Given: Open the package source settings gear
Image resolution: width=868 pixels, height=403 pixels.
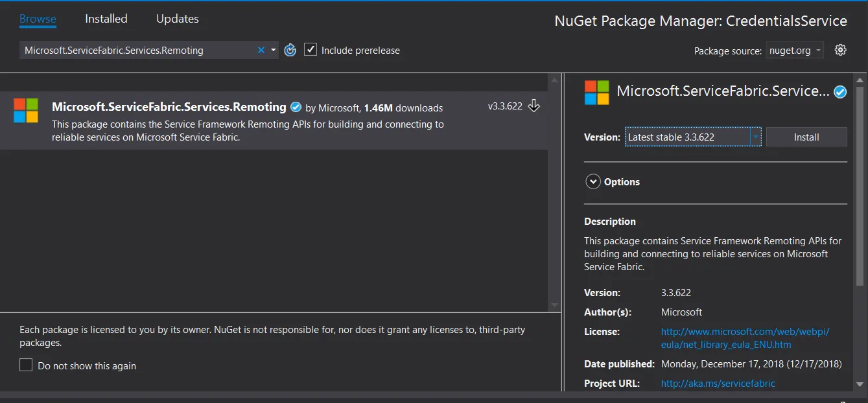Looking at the screenshot, I should click(841, 50).
